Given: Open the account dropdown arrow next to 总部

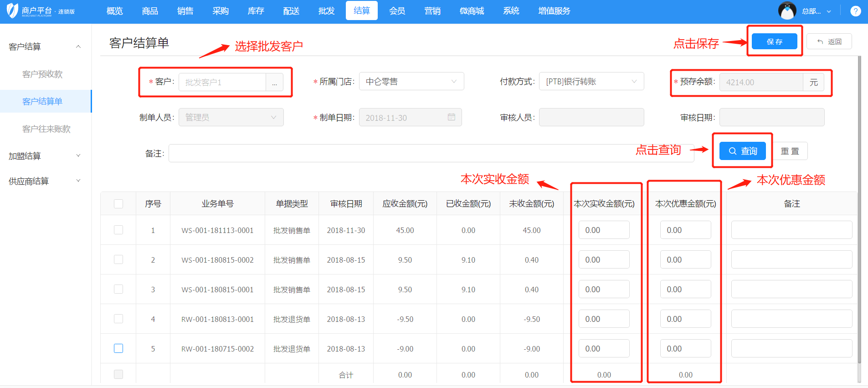Looking at the screenshot, I should point(829,11).
